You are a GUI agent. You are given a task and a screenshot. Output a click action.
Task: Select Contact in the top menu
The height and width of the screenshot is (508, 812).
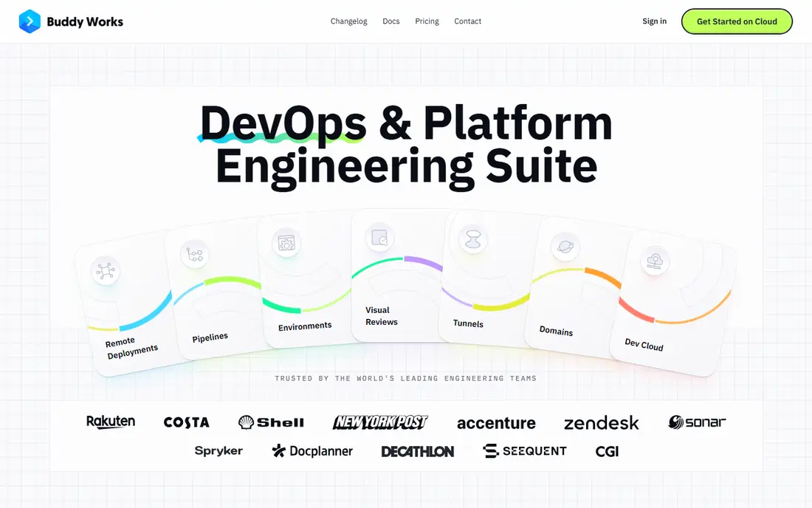coord(467,21)
